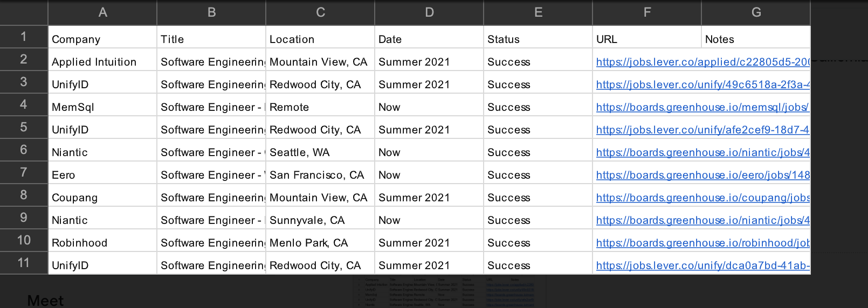Click the "Robinhood" company cell
868x308 pixels.
click(102, 243)
